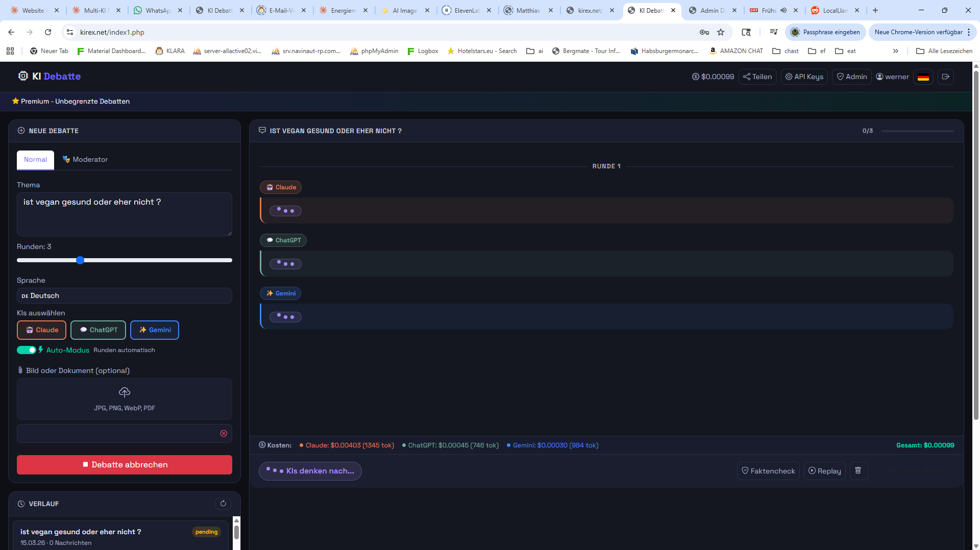
Task: Click the Claude speaker badge in round 1
Action: pyautogui.click(x=281, y=187)
